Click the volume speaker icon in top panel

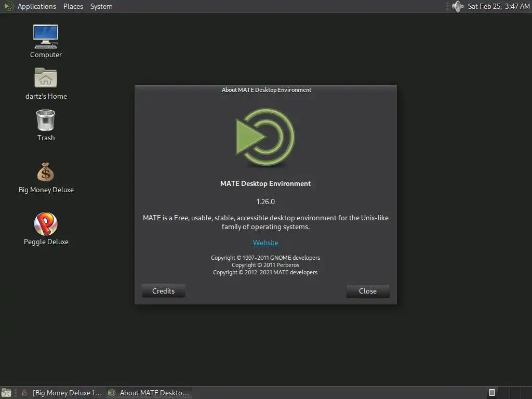457,6
